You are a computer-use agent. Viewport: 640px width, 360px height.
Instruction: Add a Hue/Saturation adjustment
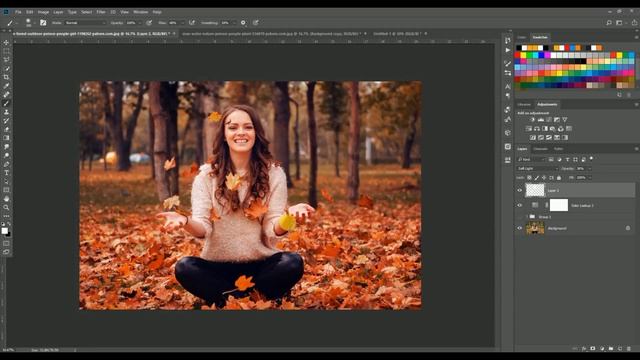pyautogui.click(x=529, y=129)
